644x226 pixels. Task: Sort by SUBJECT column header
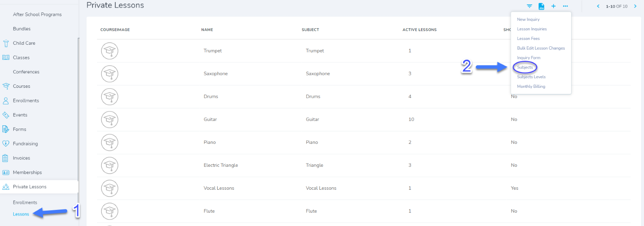(x=310, y=30)
